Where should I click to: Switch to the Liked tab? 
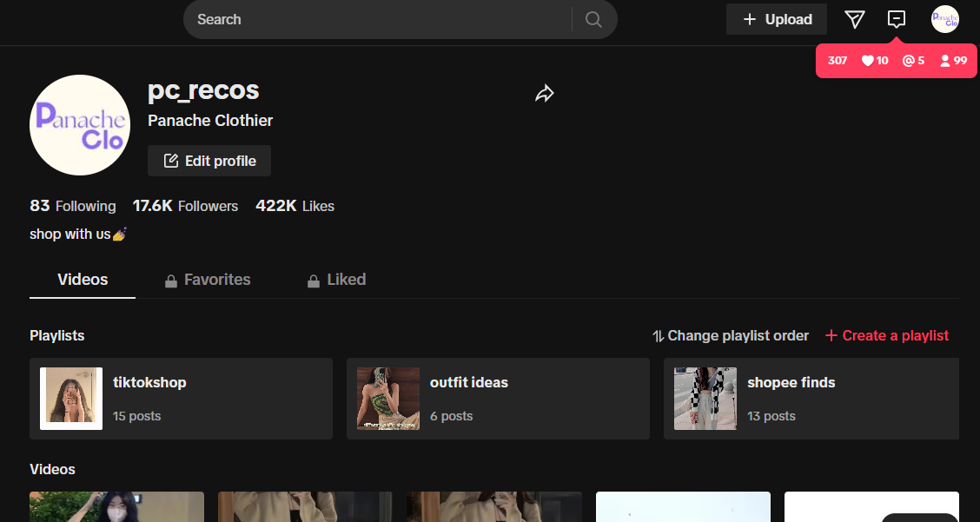(336, 280)
